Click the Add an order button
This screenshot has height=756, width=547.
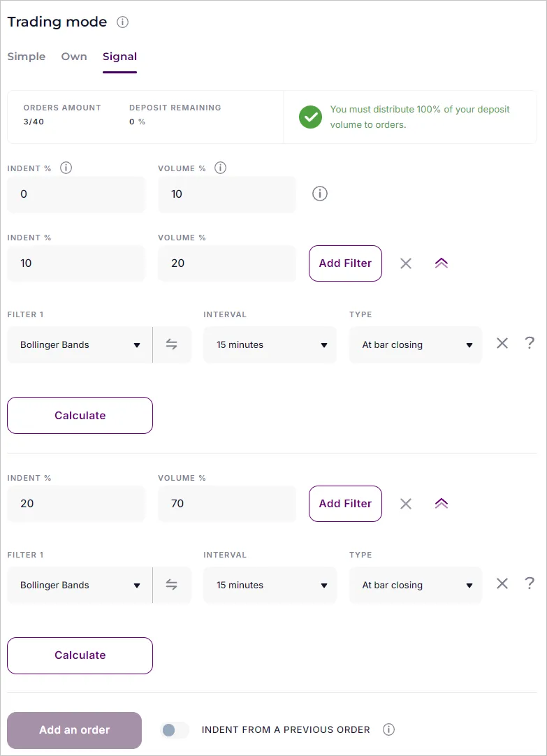tap(74, 729)
